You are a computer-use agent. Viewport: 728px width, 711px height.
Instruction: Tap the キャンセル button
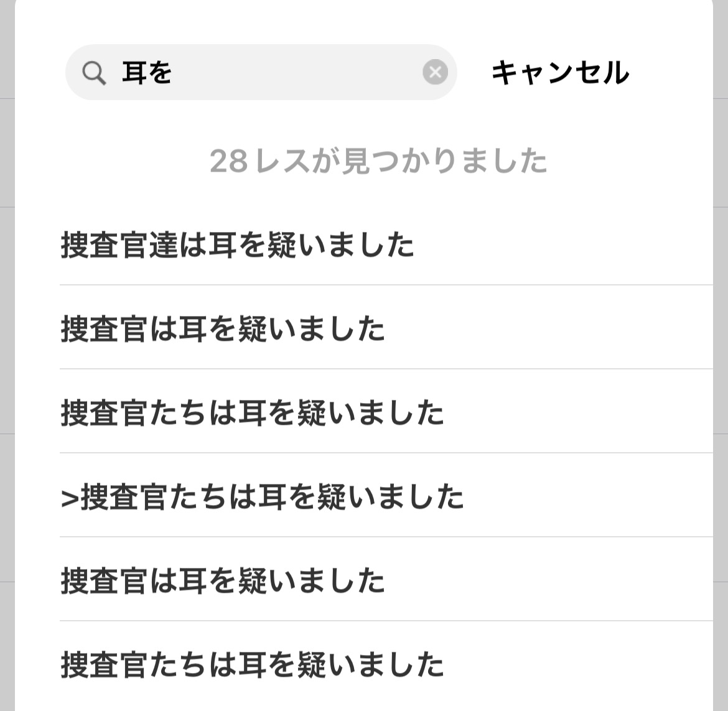(x=560, y=73)
